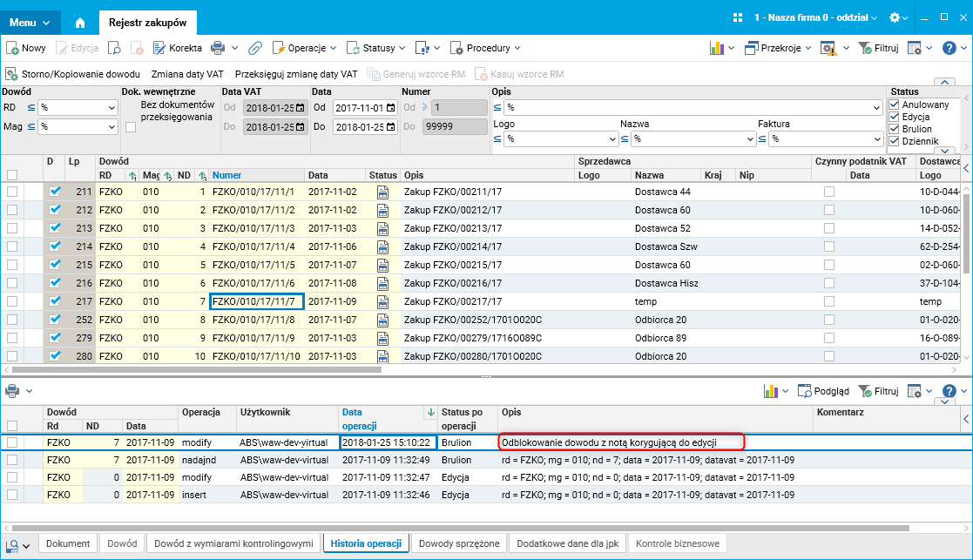Click the magnifier preview icon in toolbar
The height and width of the screenshot is (560, 973).
tap(115, 48)
